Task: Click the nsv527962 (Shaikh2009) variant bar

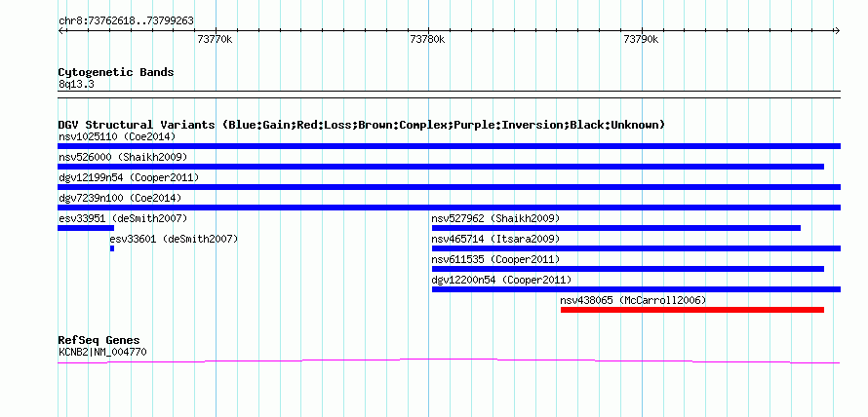Action: pyautogui.click(x=616, y=228)
